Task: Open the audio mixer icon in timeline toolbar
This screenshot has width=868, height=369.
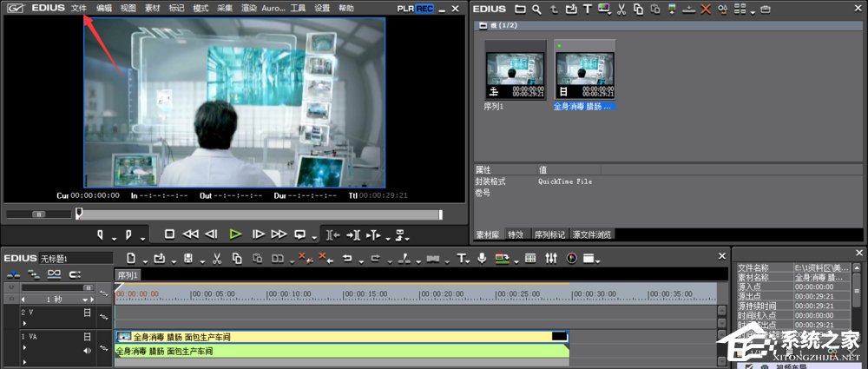Action: pos(552,258)
